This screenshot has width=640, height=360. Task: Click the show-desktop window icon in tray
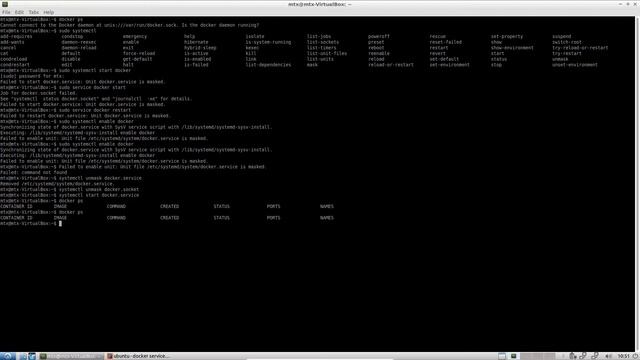502,356
